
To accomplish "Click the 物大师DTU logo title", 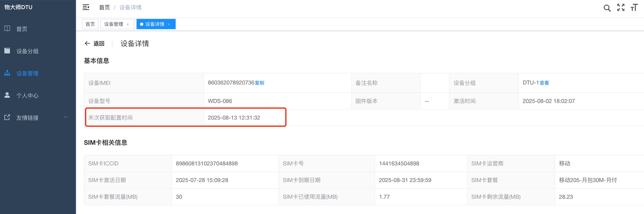I will click(x=18, y=7).
